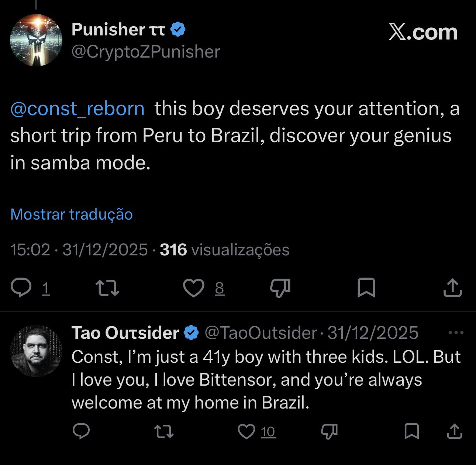Repost Punisher's main post
The height and width of the screenshot is (465, 476).
[x=107, y=288]
